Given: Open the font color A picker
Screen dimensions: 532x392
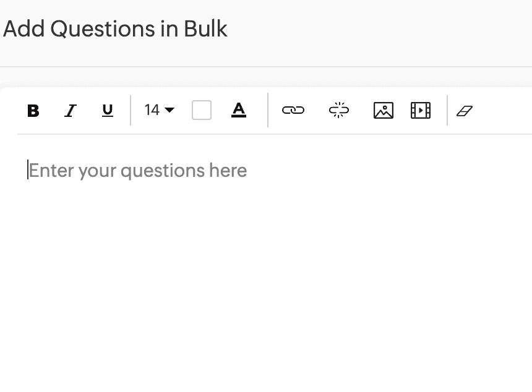Looking at the screenshot, I should coord(239,110).
